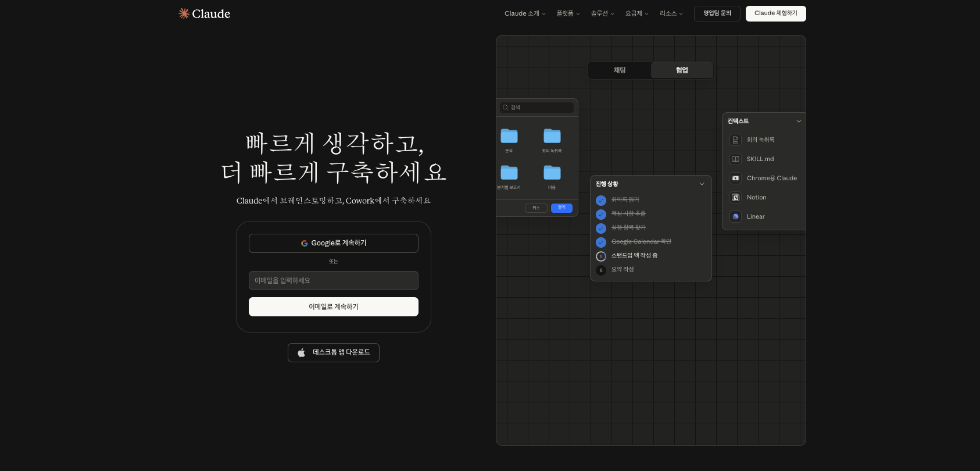Image resolution: width=980 pixels, height=471 pixels.
Task: Open the 요금제 navigation menu
Action: tap(636, 13)
